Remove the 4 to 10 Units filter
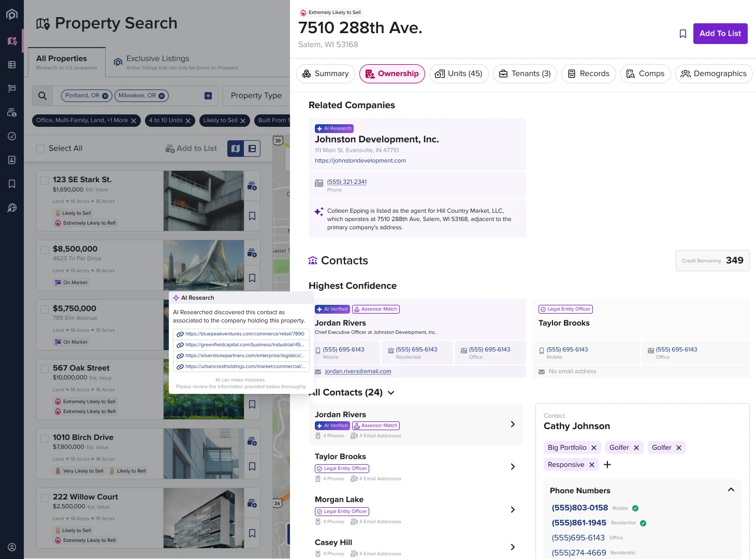The image size is (756, 559). (188, 121)
